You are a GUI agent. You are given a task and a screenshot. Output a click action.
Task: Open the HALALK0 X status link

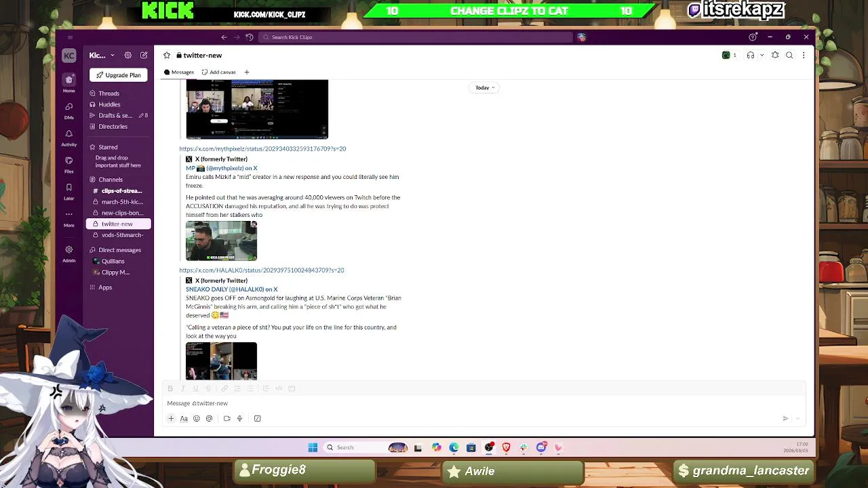pyautogui.click(x=262, y=270)
